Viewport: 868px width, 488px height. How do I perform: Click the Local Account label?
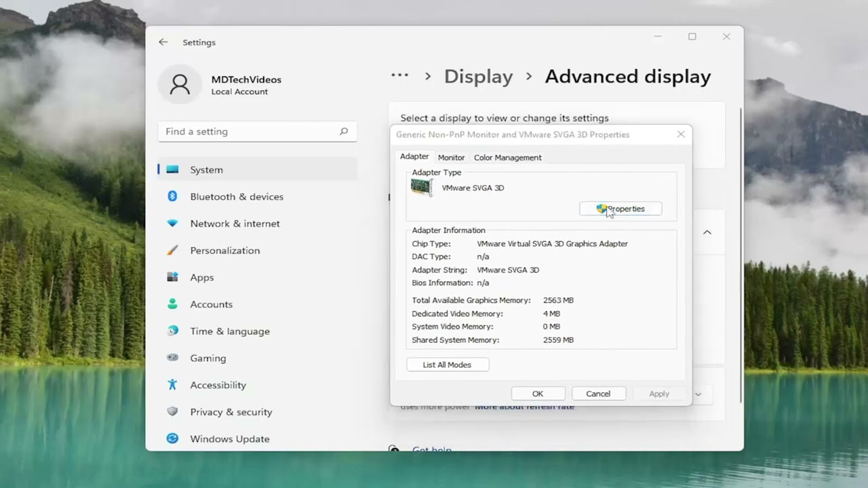[239, 91]
